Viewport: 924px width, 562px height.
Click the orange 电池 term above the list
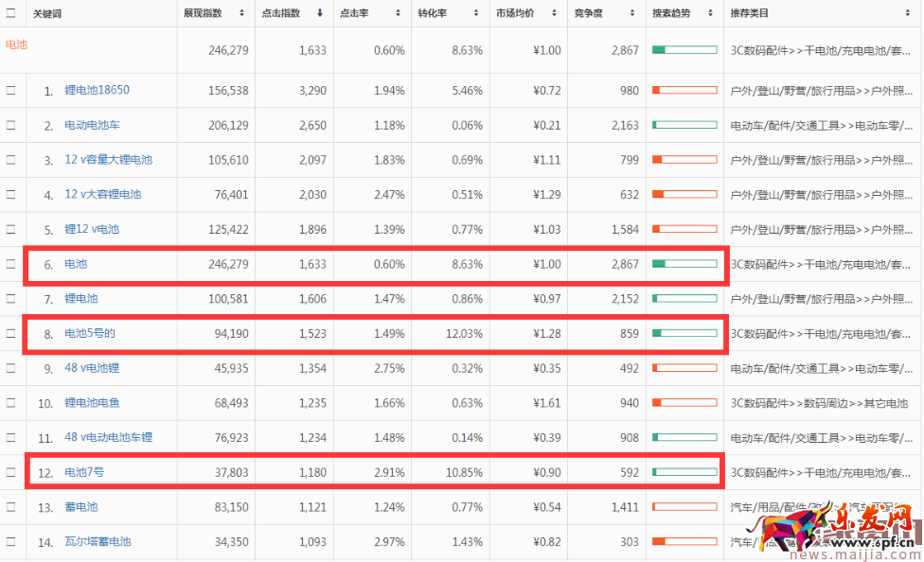16,44
